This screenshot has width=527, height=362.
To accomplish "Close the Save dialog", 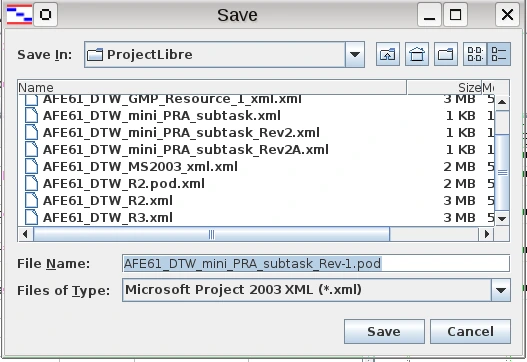I will (x=507, y=14).
